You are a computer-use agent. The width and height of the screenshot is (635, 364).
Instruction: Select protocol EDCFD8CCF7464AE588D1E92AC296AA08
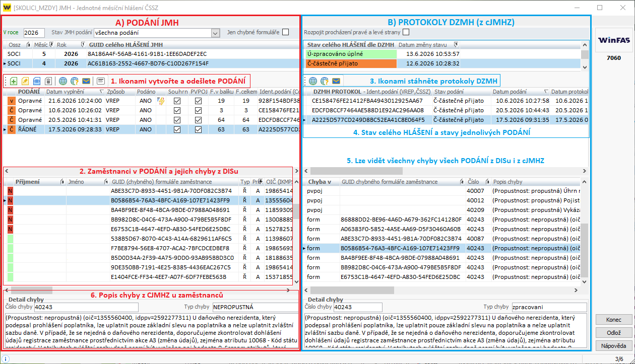(x=446, y=110)
